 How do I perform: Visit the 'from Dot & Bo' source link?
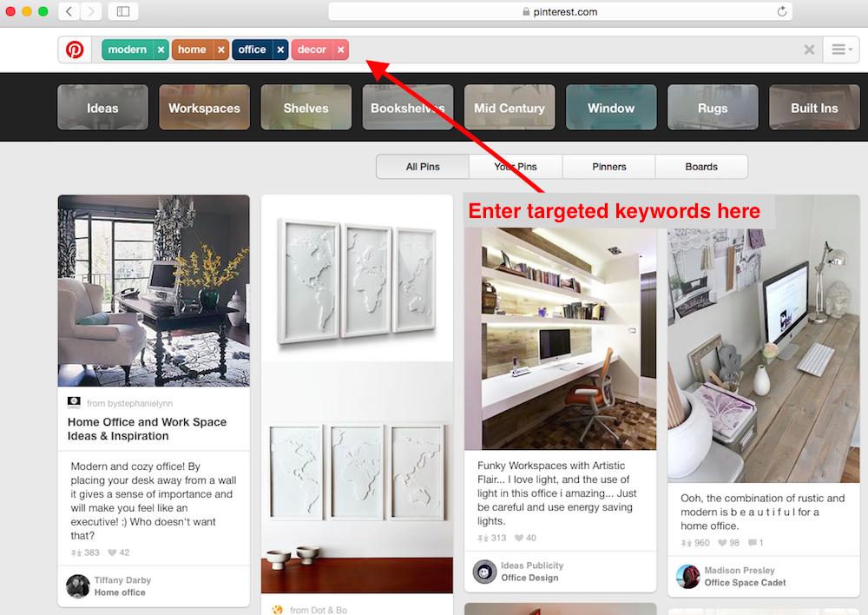click(319, 610)
